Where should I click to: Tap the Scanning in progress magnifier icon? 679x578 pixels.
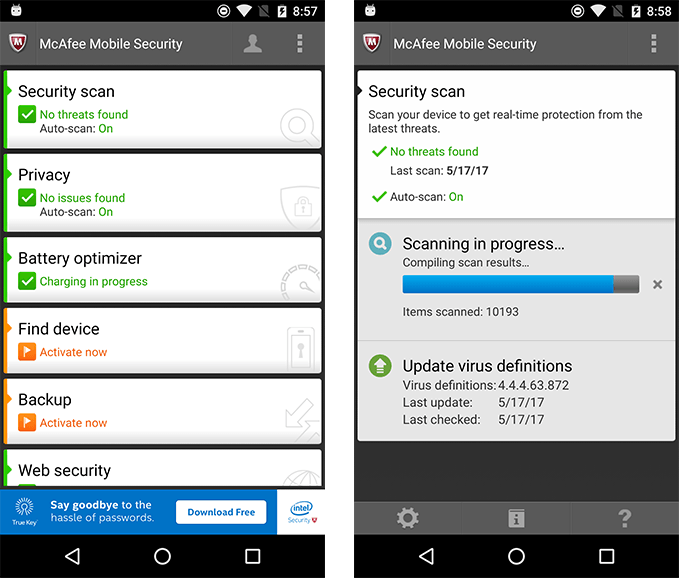click(x=380, y=244)
